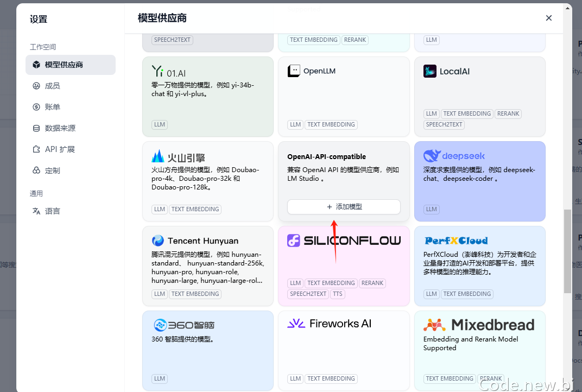582x392 pixels.
Task: Click the SiliconFlow purple logo icon
Action: [x=294, y=241]
